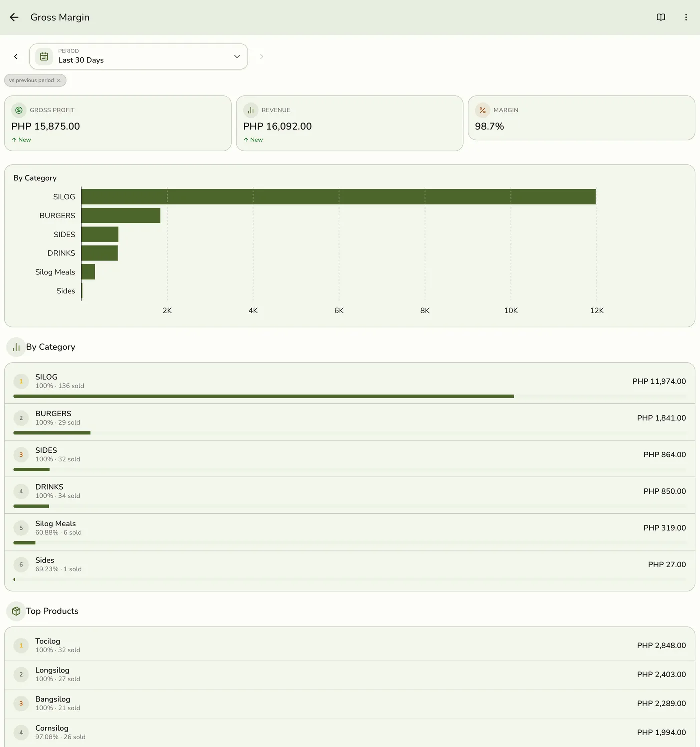
Task: Open the three-dot overflow menu
Action: pyautogui.click(x=686, y=17)
